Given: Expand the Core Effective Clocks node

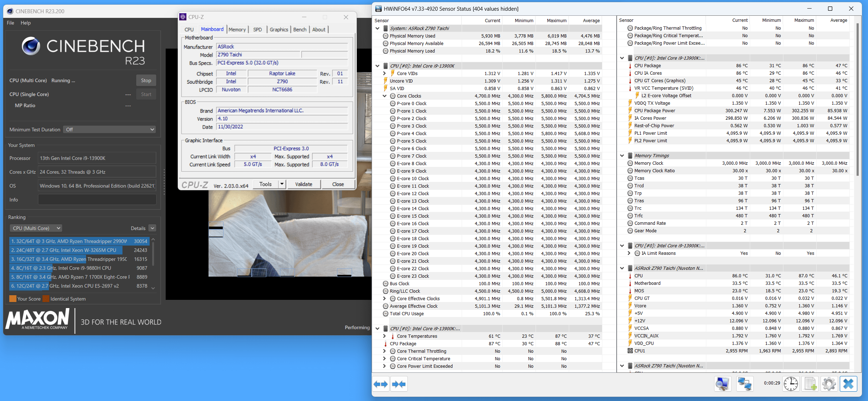Looking at the screenshot, I should [x=385, y=299].
